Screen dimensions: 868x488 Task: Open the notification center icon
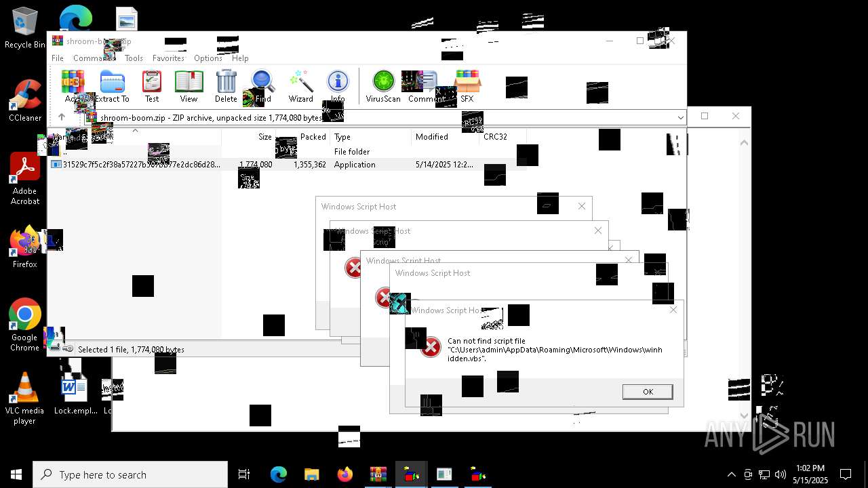tap(846, 474)
